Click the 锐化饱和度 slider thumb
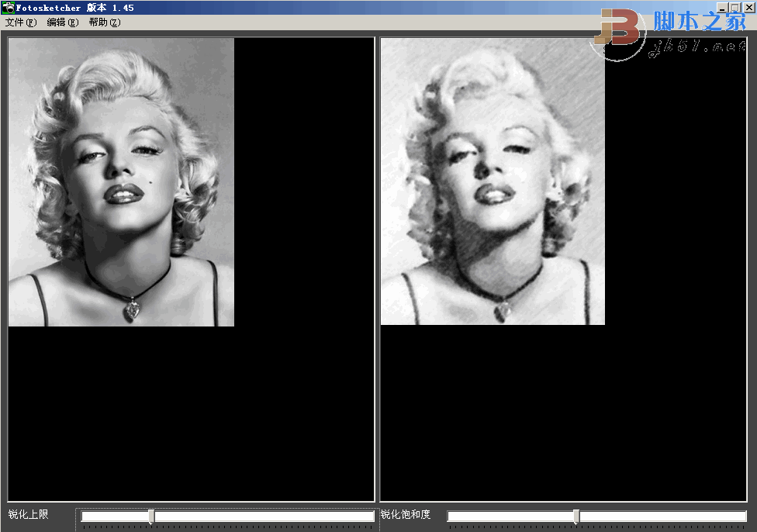 click(x=576, y=516)
